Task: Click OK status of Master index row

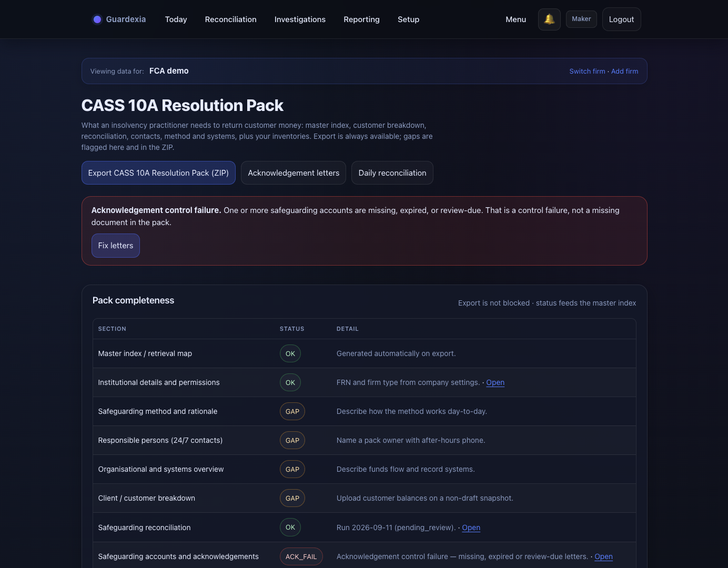Action: click(x=290, y=353)
